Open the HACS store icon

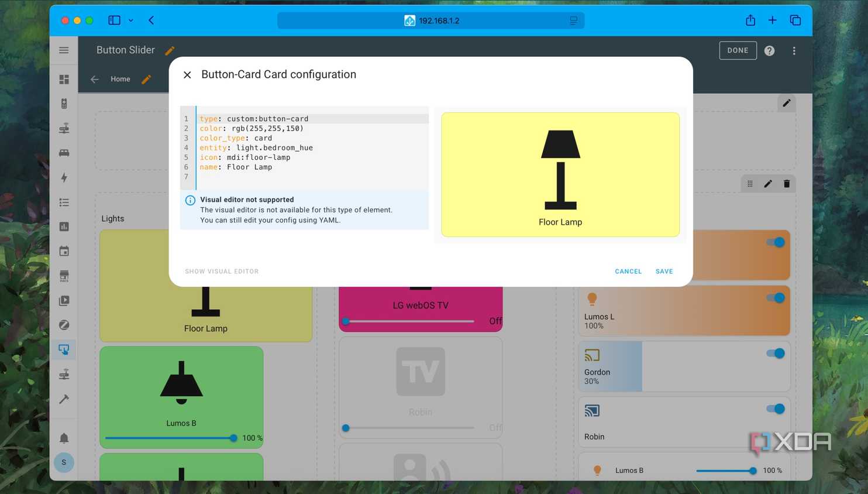[x=64, y=276]
